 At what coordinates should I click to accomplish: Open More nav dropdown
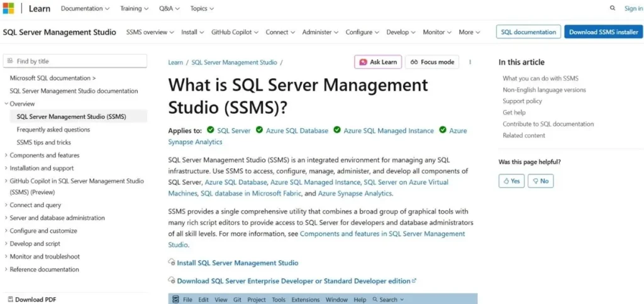click(469, 32)
